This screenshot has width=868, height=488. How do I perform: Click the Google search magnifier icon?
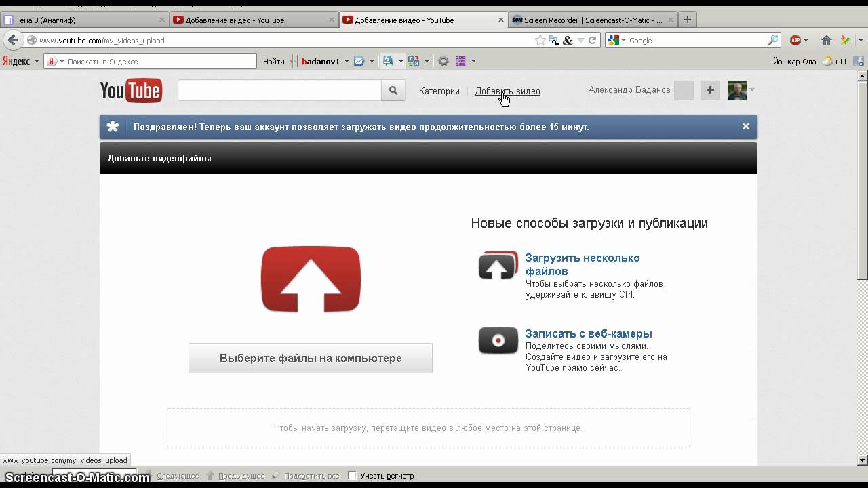tap(772, 41)
